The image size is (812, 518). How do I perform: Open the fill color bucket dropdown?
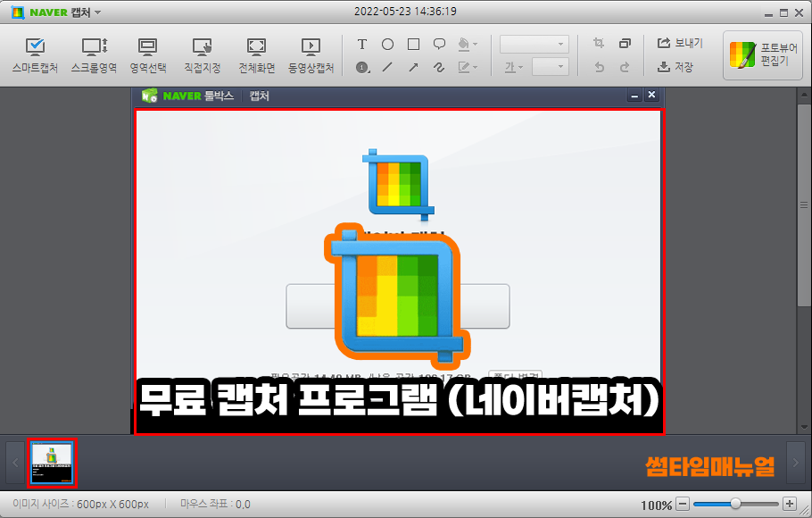[x=468, y=45]
